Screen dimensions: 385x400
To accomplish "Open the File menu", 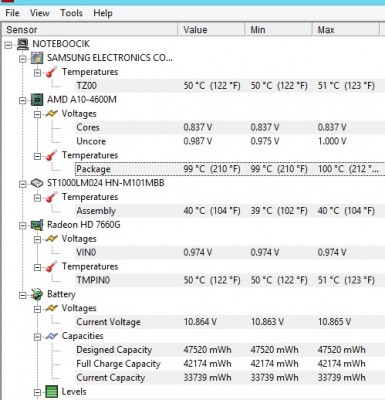I will (12, 13).
